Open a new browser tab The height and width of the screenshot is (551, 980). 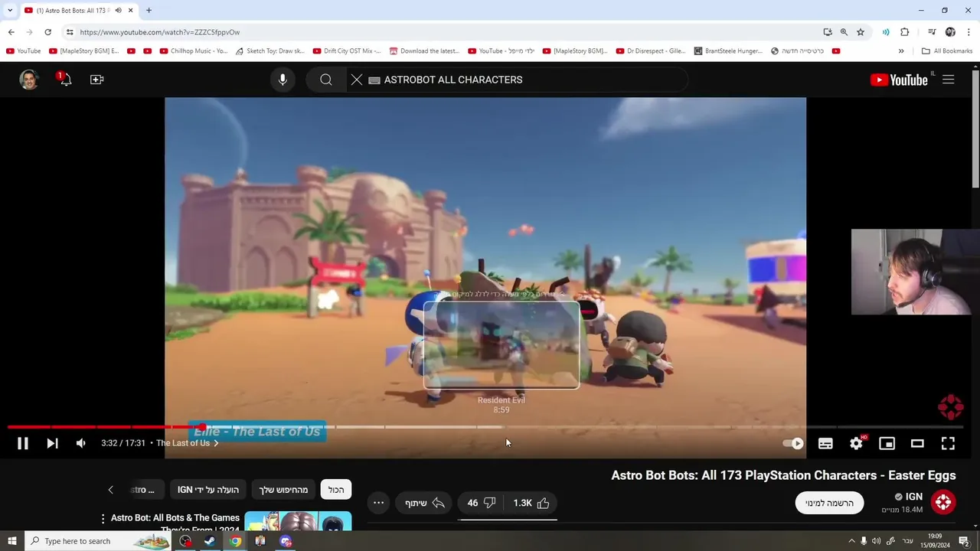click(149, 11)
